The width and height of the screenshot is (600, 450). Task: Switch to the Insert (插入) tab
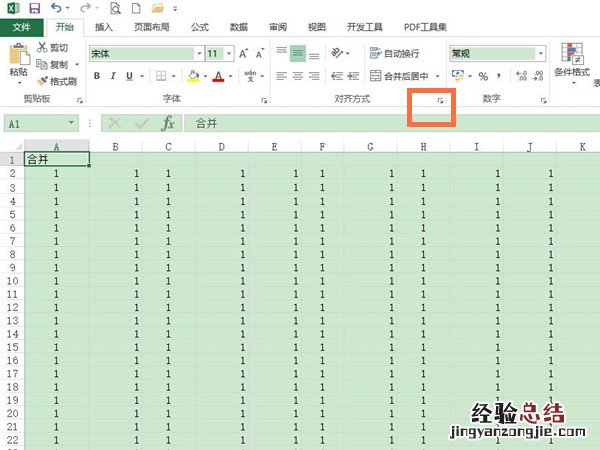(x=104, y=27)
